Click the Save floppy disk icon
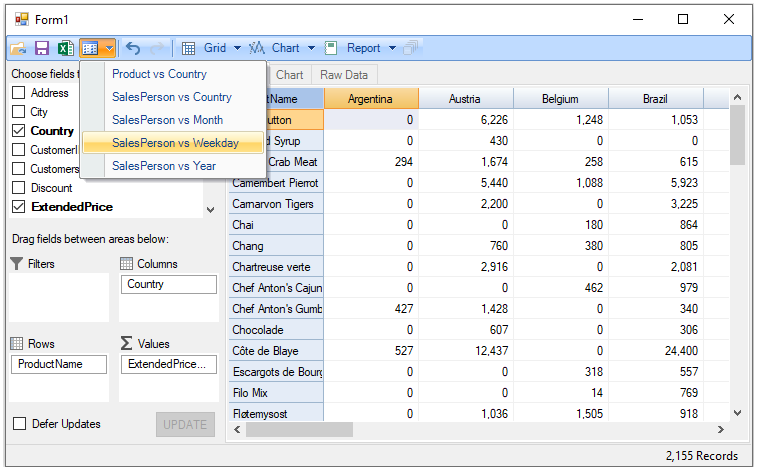 pos(42,48)
